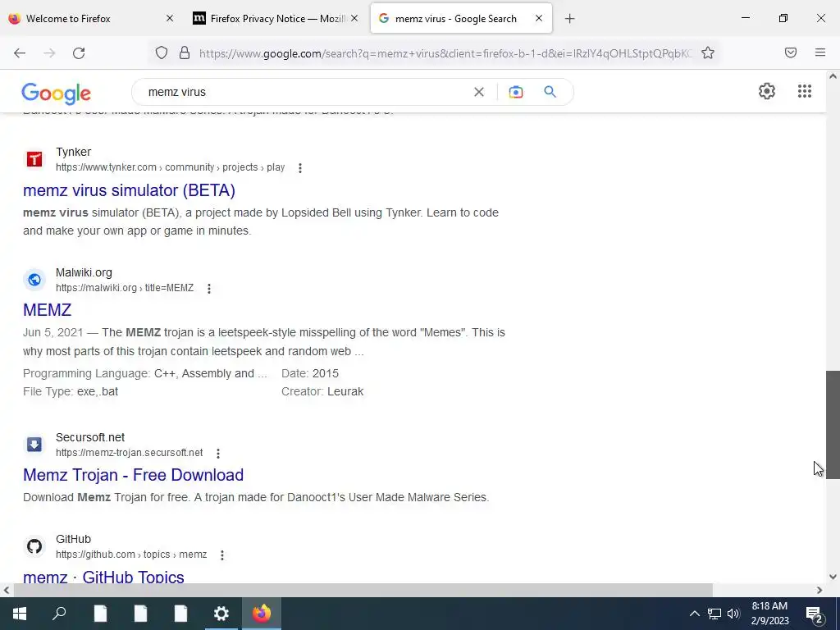
Task: Show hidden system tray icons
Action: [x=694, y=614]
